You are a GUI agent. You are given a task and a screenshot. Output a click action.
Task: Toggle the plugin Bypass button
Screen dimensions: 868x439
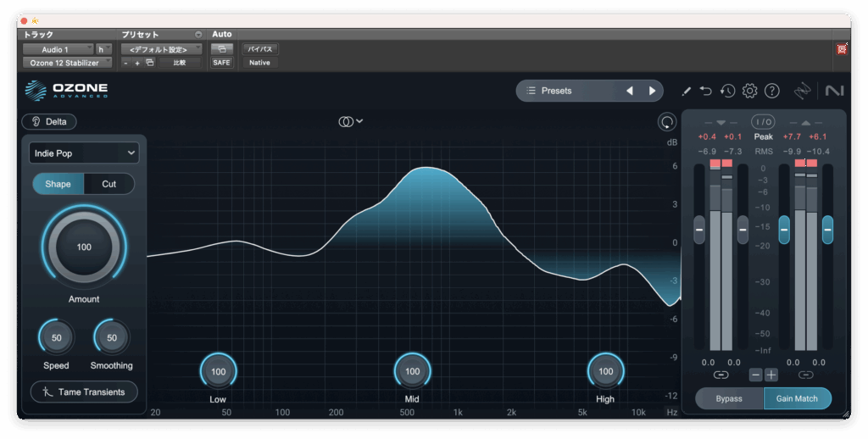[x=729, y=398]
